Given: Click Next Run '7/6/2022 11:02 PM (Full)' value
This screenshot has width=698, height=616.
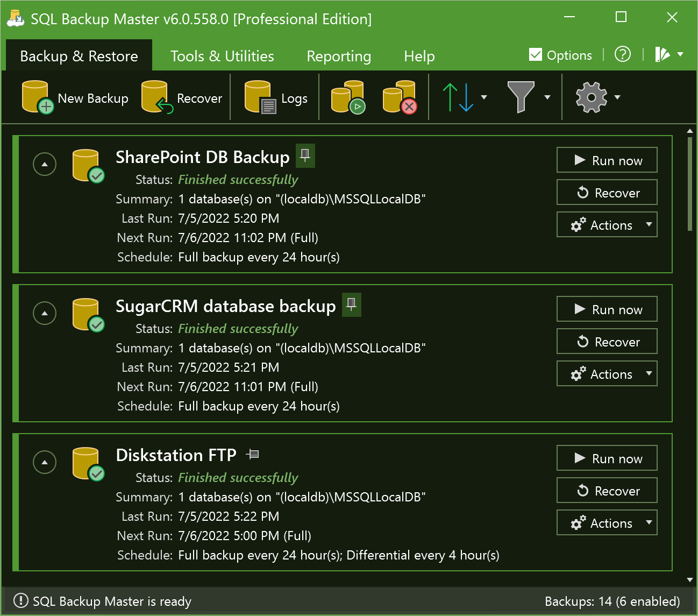Looking at the screenshot, I should [x=248, y=237].
